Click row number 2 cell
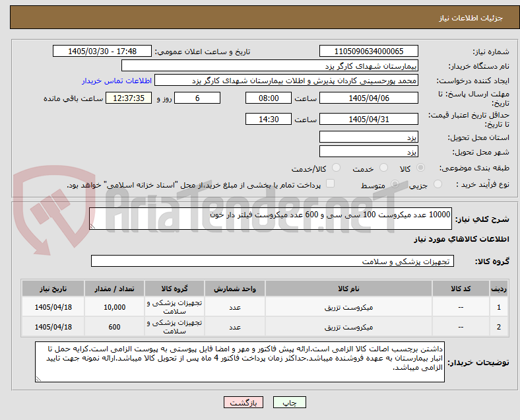Screen dimensions: 520x420 click(x=498, y=327)
